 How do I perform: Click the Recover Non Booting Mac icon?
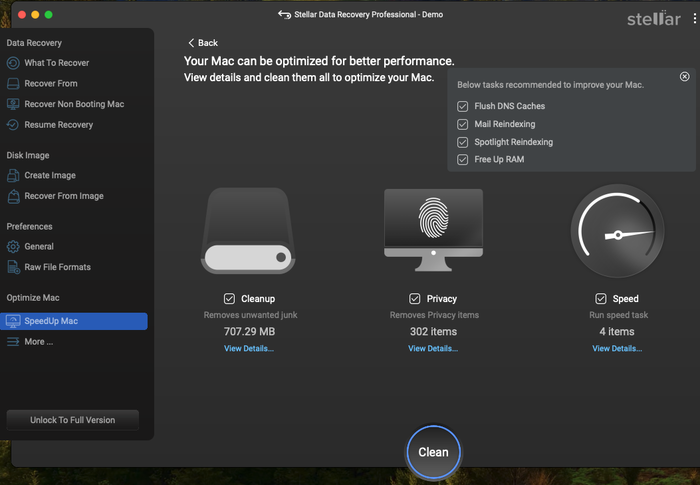tap(13, 104)
